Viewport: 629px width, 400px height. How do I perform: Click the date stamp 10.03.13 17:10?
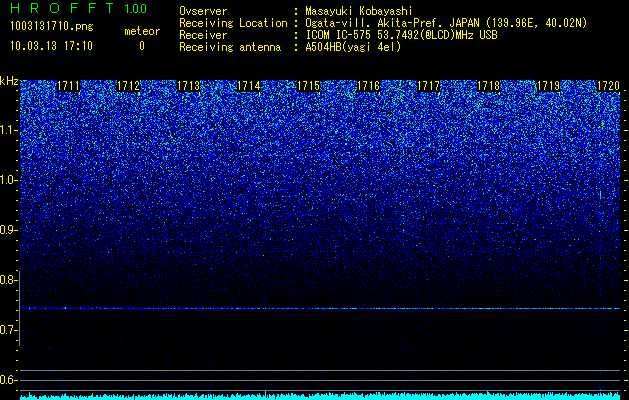coord(51,46)
